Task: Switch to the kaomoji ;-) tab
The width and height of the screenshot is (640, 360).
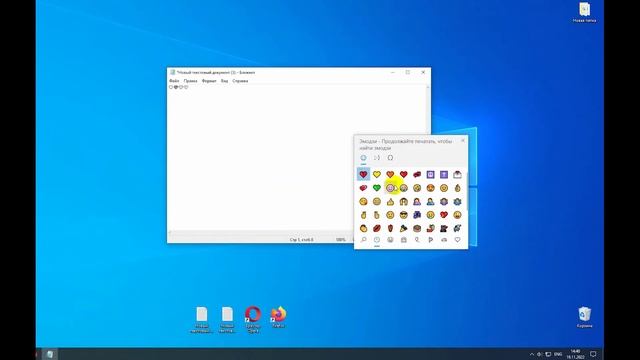Action: [377, 158]
